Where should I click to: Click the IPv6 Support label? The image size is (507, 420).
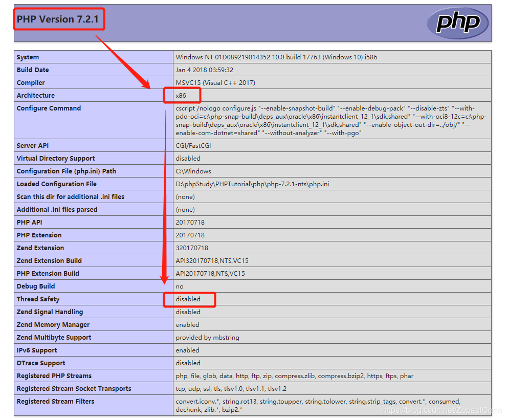click(x=37, y=350)
